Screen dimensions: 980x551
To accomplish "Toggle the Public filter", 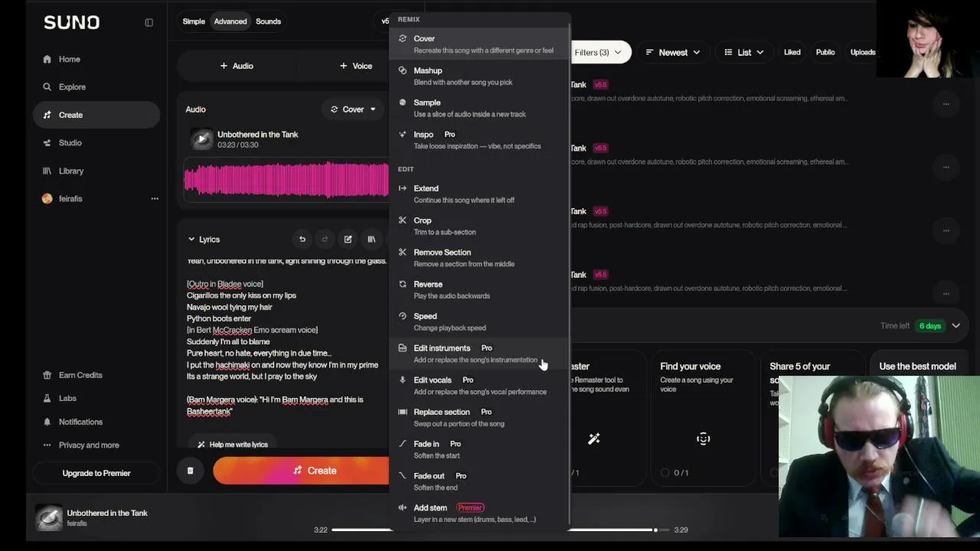I will click(825, 52).
